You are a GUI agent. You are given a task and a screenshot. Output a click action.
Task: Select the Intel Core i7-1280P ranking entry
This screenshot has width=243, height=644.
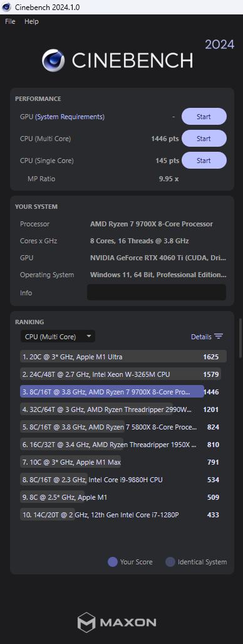[123, 515]
